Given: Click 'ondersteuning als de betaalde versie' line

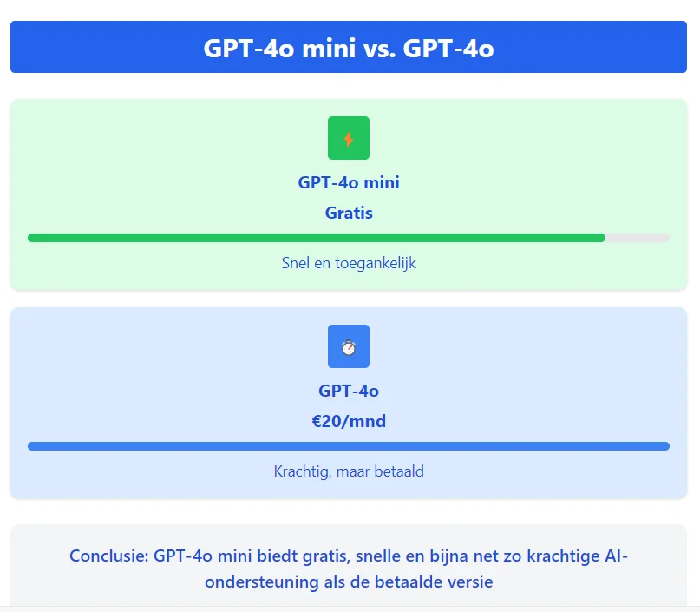Looking at the screenshot, I should 348,582.
